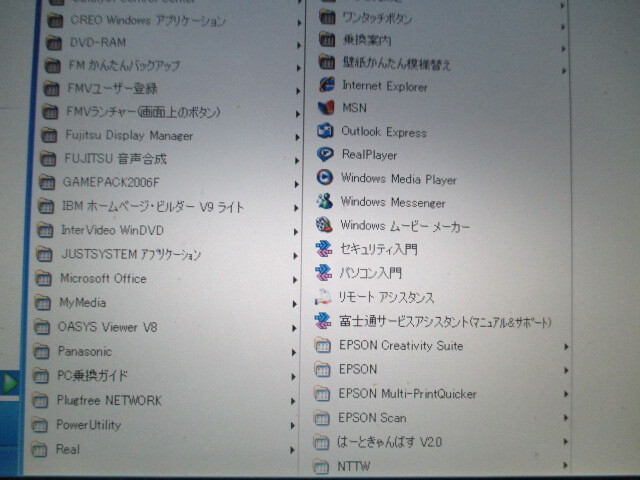640x480 pixels.
Task: Click the DVD-RAM folder icon
Action: point(53,42)
